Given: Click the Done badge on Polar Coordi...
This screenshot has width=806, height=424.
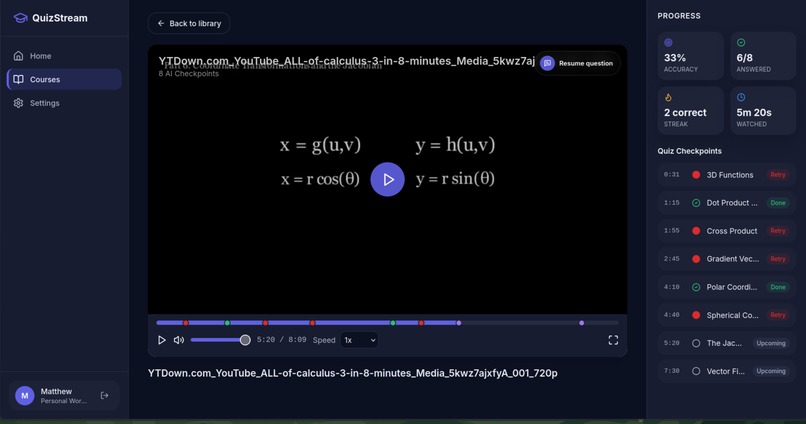Looking at the screenshot, I should pos(778,287).
